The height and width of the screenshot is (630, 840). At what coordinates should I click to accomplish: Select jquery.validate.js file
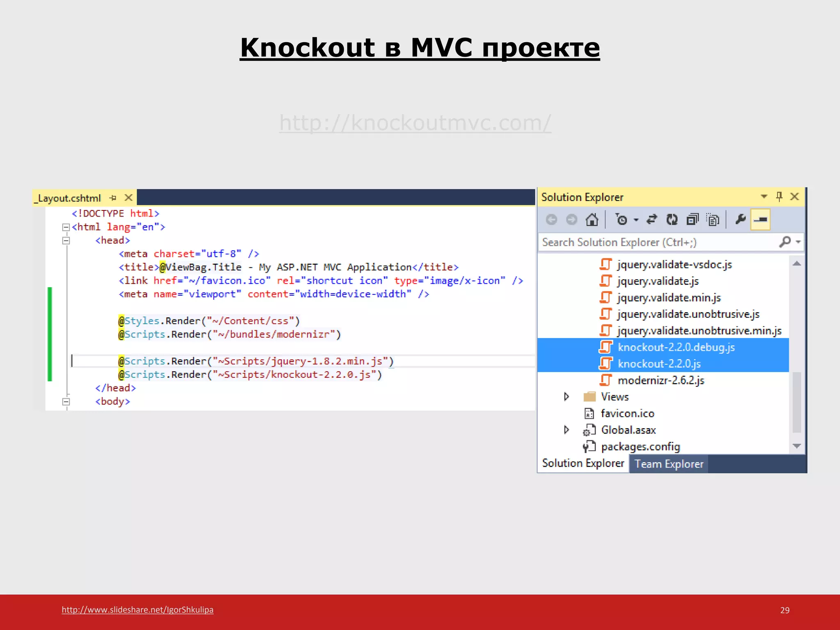point(658,281)
